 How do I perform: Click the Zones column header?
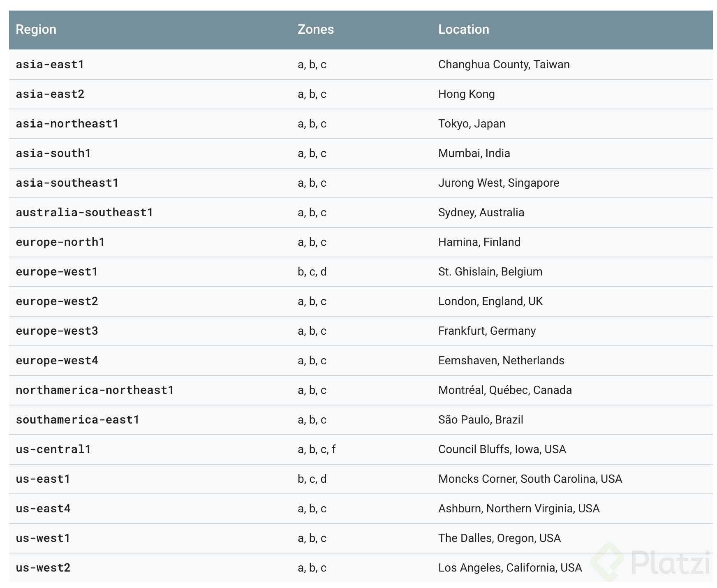pyautogui.click(x=315, y=29)
